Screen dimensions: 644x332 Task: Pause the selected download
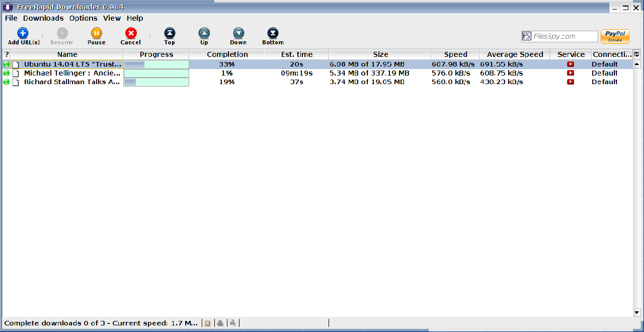pos(96,34)
